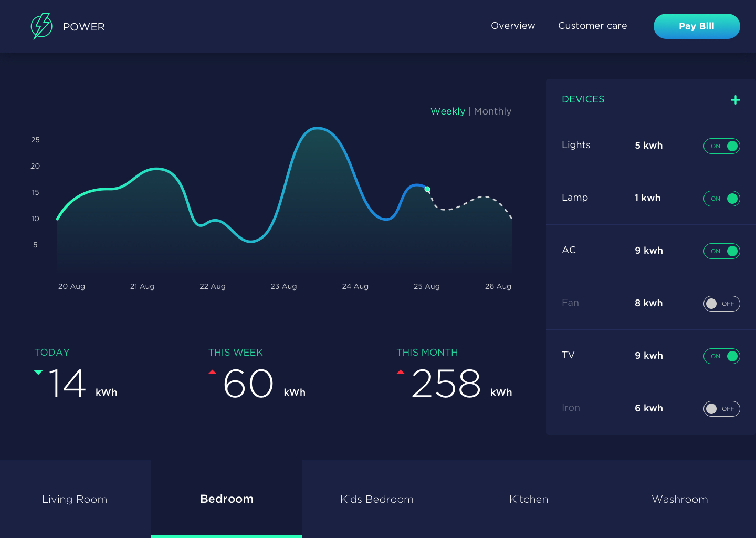756x538 pixels.
Task: Select the Weekly chart view
Action: coord(448,111)
